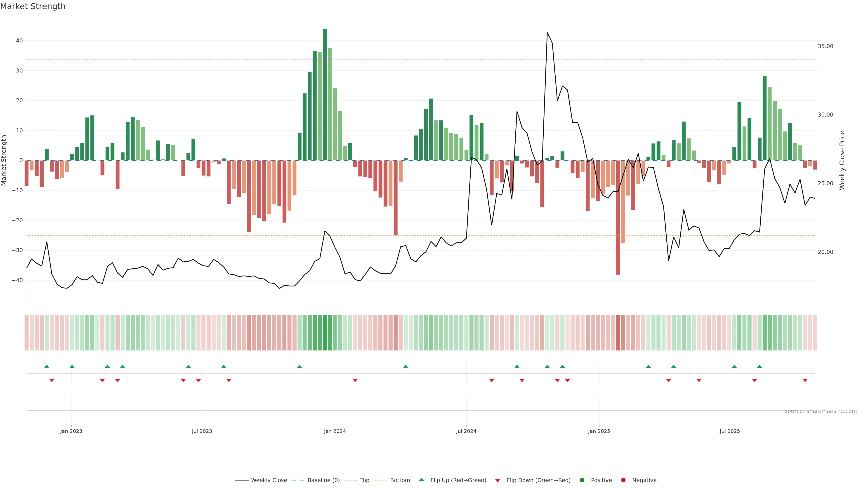Viewport: 868px width, 488px height.
Task: Click the tallest green bar near 44
Action: click(325, 94)
